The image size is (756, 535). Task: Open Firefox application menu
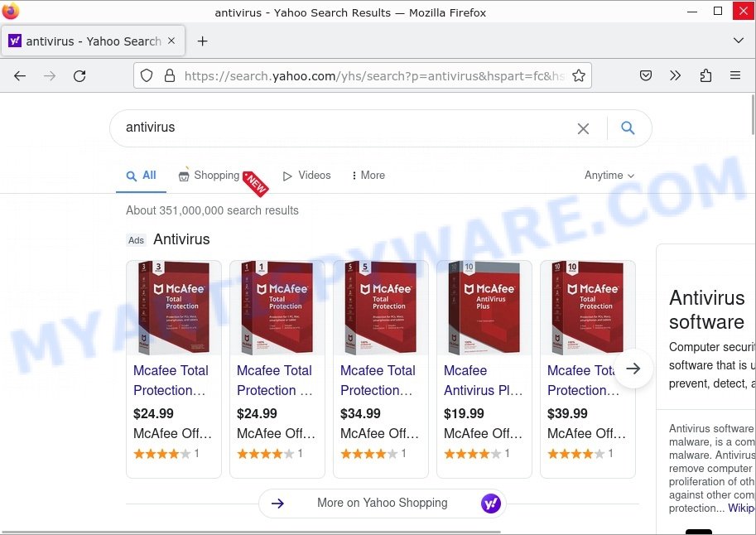click(x=735, y=75)
